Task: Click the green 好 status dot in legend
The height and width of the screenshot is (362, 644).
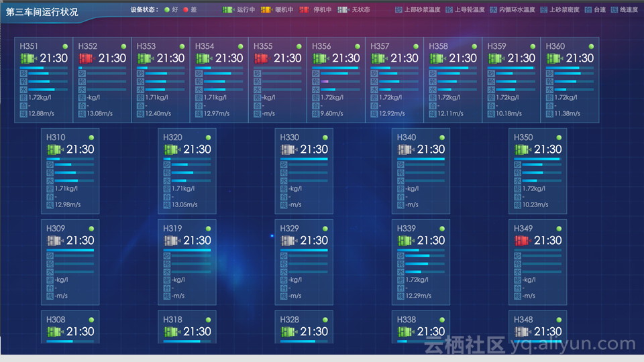Action: 167,9
